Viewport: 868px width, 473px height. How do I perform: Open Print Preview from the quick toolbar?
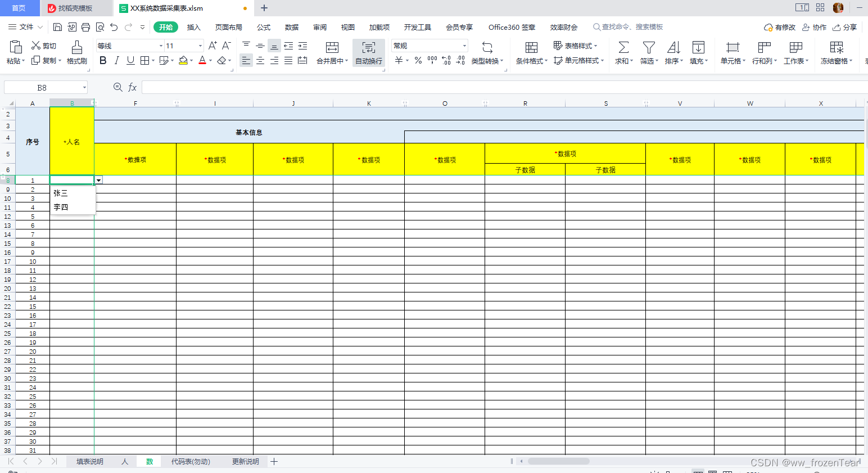(x=100, y=27)
